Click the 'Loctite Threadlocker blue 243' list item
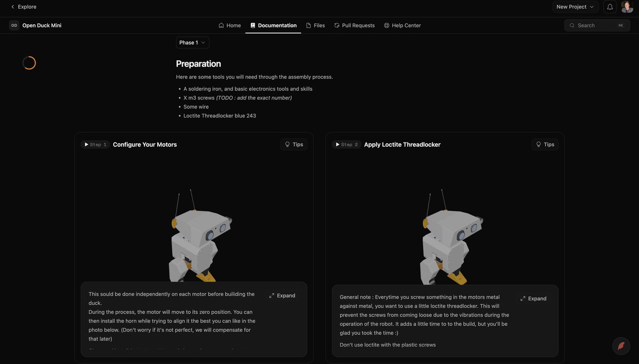639x364 pixels. tap(220, 115)
